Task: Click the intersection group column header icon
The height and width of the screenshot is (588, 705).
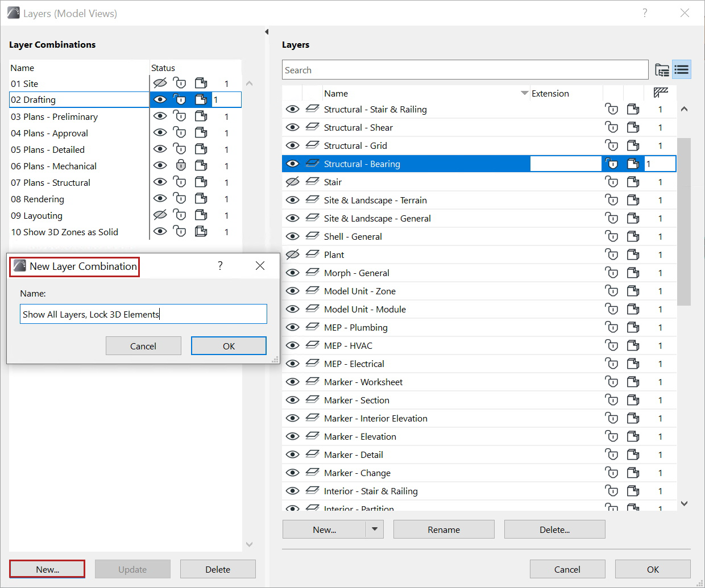Action: click(x=660, y=93)
